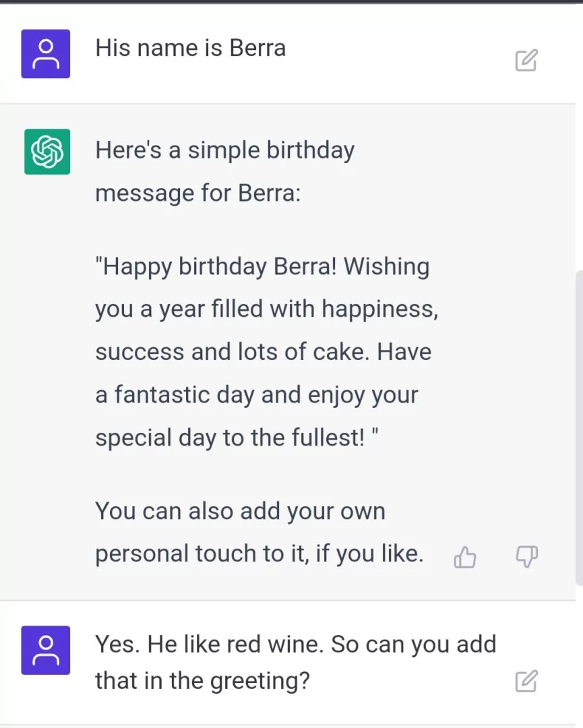Click the line "special day to the fullest!"
Image resolution: width=583 pixels, height=728 pixels.
[229, 437]
